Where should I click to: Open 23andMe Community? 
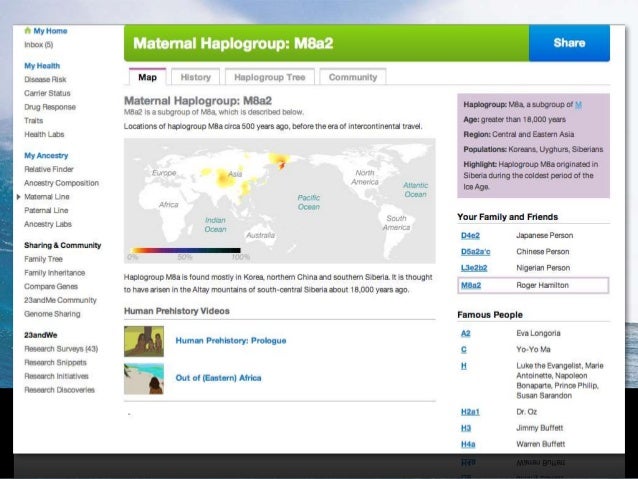click(60, 300)
